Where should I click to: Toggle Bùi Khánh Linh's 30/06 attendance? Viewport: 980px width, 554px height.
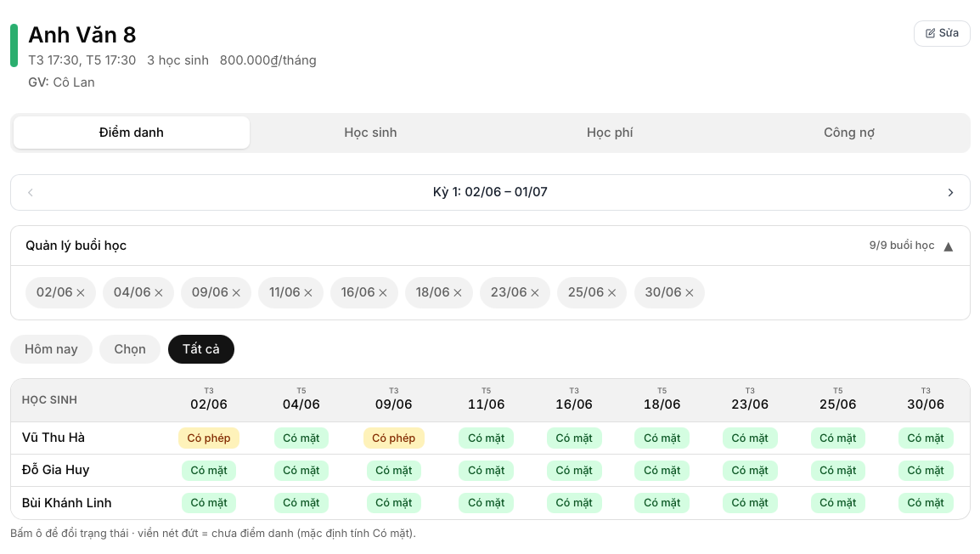pyautogui.click(x=926, y=503)
